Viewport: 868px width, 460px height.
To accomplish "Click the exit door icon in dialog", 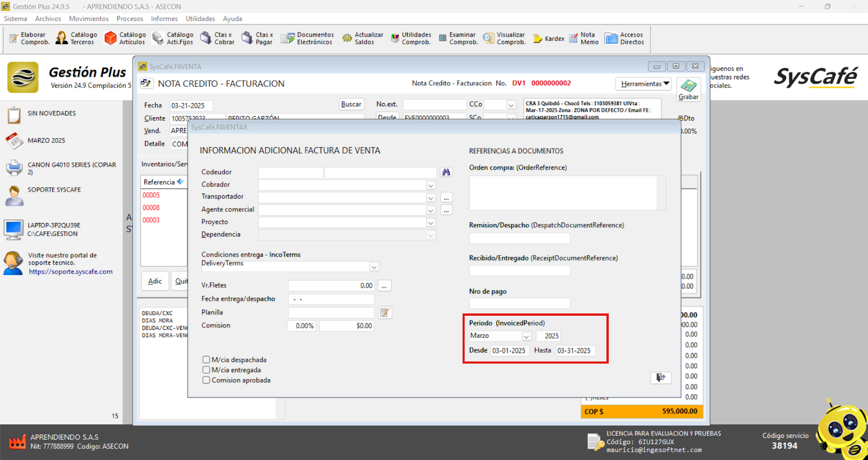I will (x=660, y=378).
